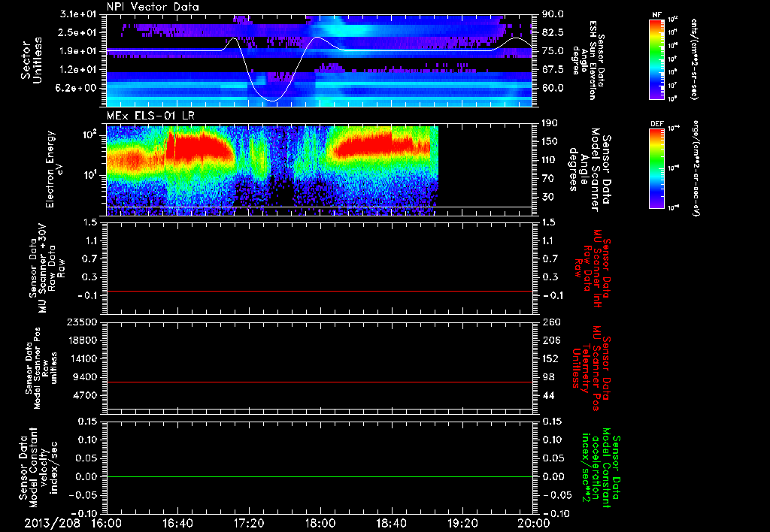The width and height of the screenshot is (770, 532).
Task: Click the red 'MU Scanner Inh Raw Data' label
Action: (592, 268)
